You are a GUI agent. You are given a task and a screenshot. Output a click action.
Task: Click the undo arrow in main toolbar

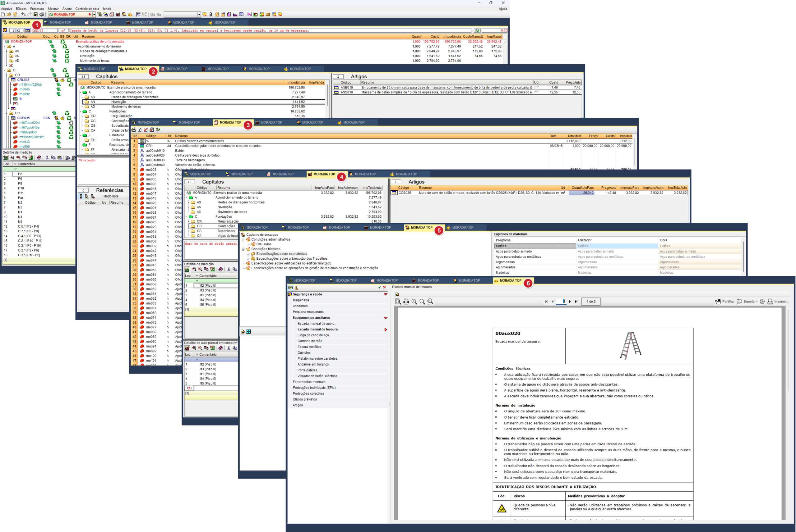(23, 14)
